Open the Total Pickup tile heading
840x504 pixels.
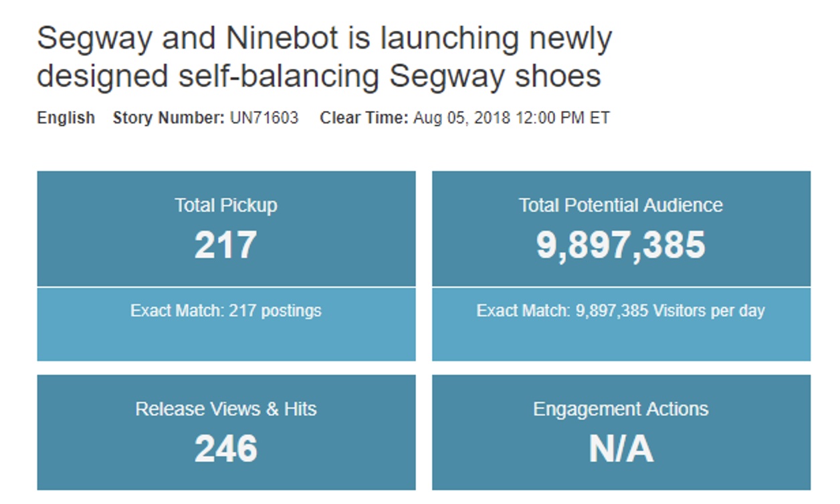(x=226, y=205)
